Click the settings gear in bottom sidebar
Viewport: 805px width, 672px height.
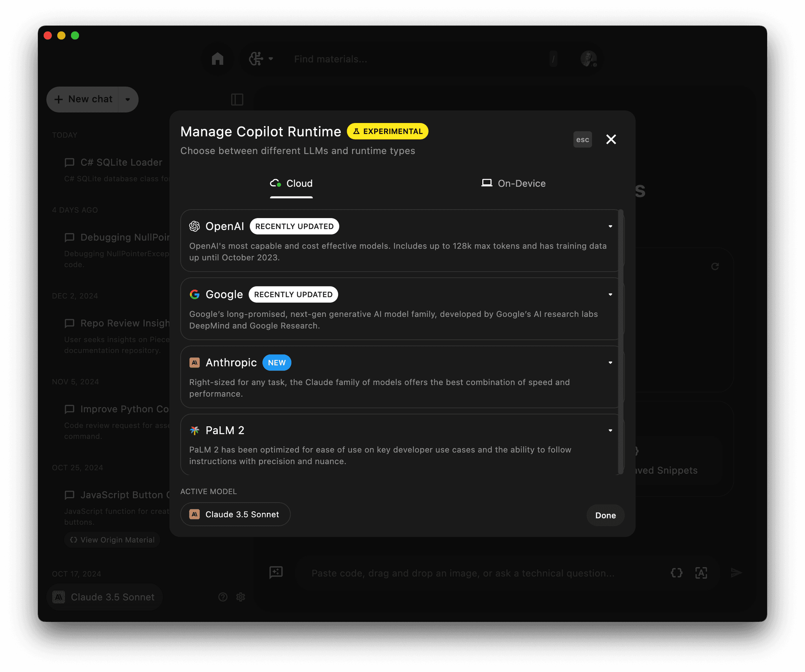tap(241, 597)
